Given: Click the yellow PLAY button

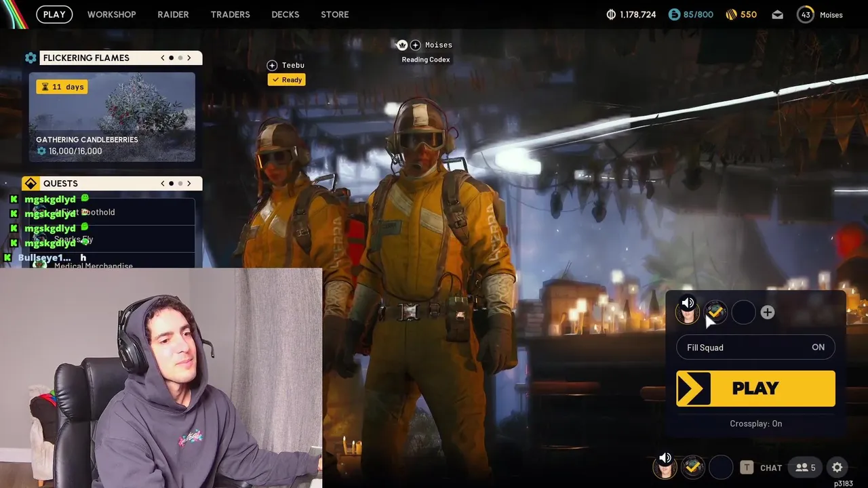Looking at the screenshot, I should [755, 388].
